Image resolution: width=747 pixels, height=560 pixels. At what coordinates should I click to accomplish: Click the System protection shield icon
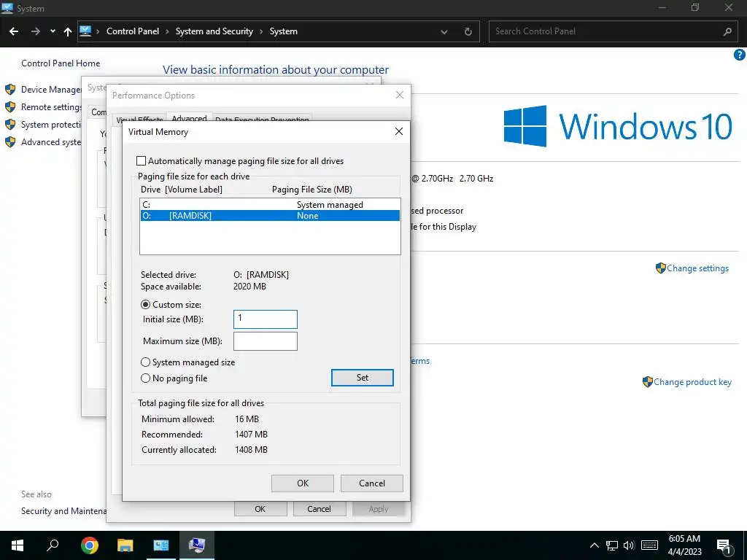click(10, 125)
